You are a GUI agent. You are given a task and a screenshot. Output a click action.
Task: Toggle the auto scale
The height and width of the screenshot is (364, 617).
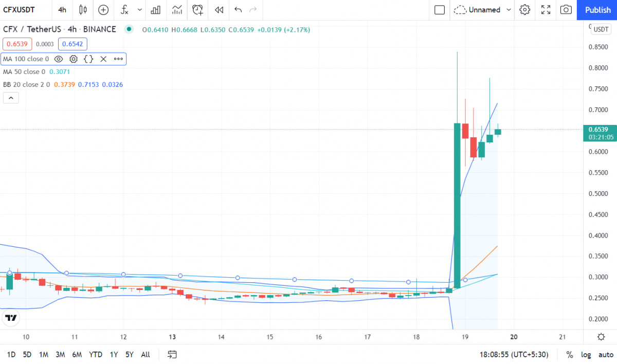[606, 355]
